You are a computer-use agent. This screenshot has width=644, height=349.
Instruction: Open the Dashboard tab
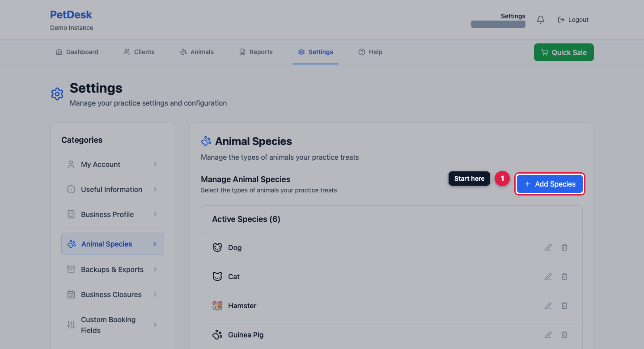[77, 52]
